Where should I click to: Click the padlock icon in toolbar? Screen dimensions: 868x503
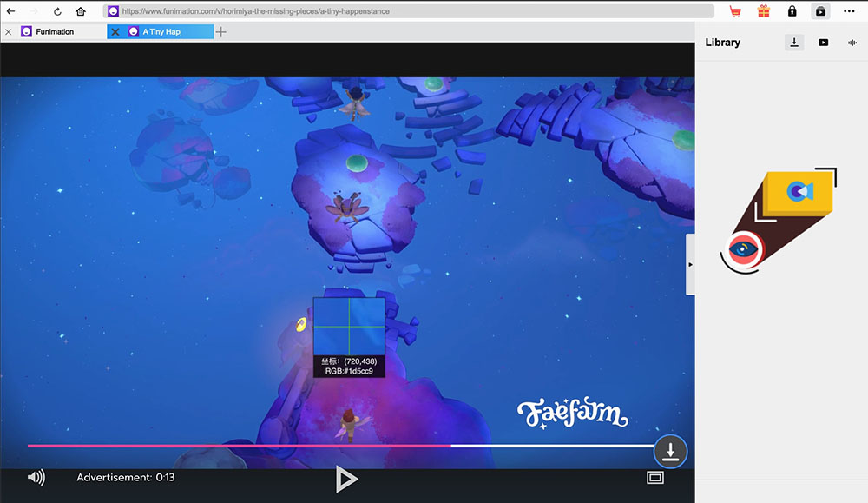point(792,11)
